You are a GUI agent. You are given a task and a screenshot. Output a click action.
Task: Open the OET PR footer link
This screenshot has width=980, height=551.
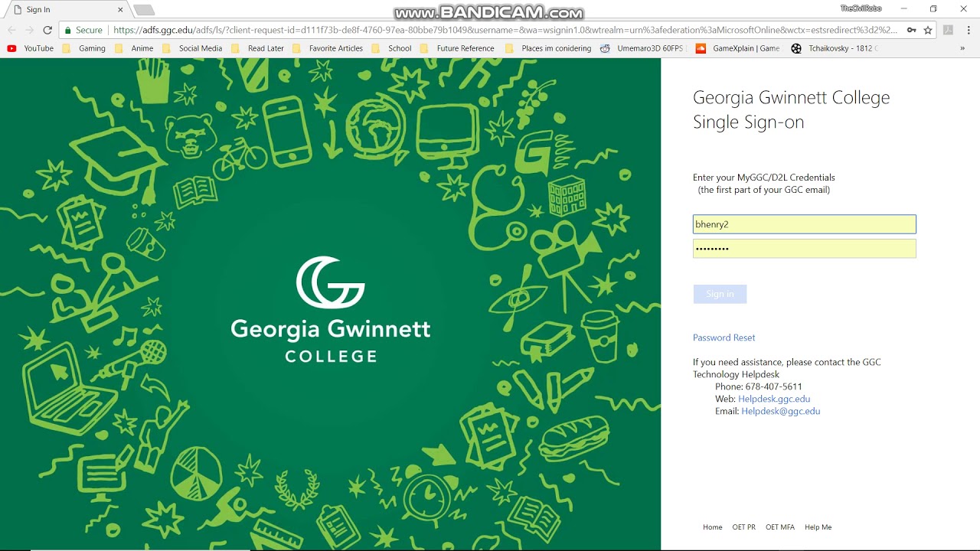point(743,527)
